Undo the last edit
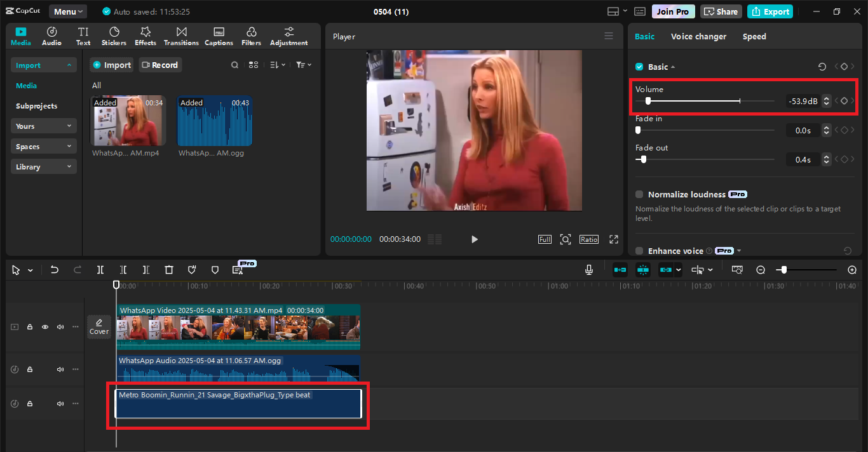The height and width of the screenshot is (452, 868). coord(55,270)
